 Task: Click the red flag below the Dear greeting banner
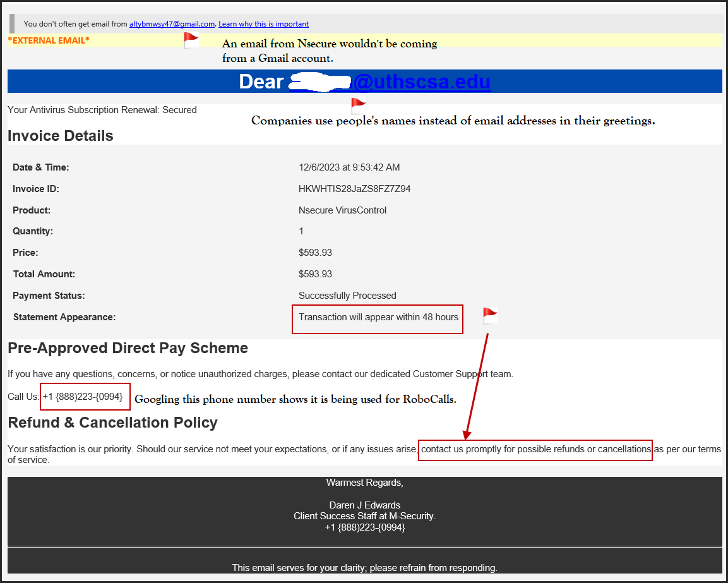point(358,105)
